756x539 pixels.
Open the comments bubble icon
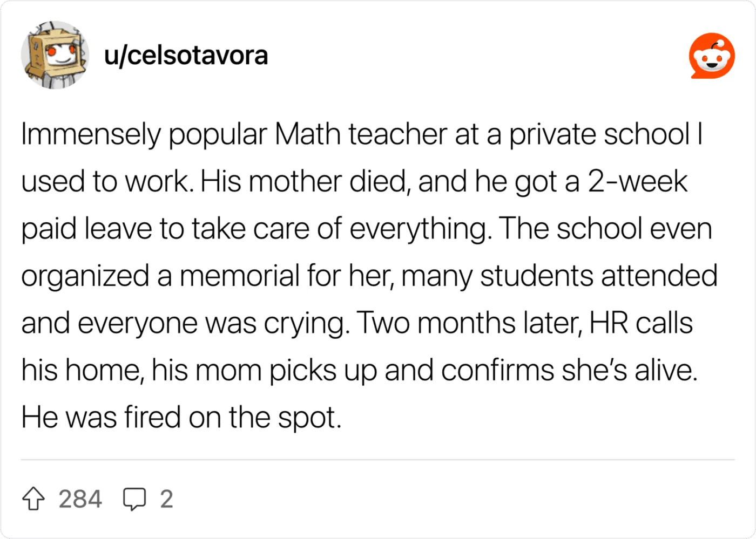click(x=134, y=499)
